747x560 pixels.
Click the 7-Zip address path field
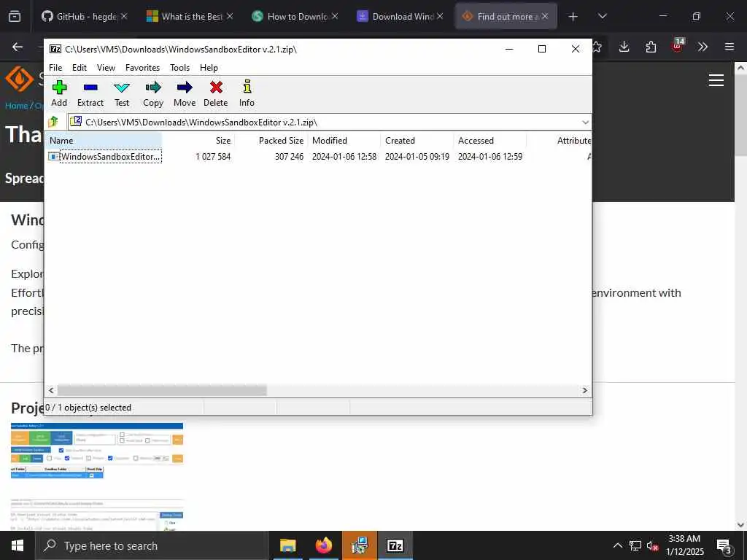click(x=330, y=122)
